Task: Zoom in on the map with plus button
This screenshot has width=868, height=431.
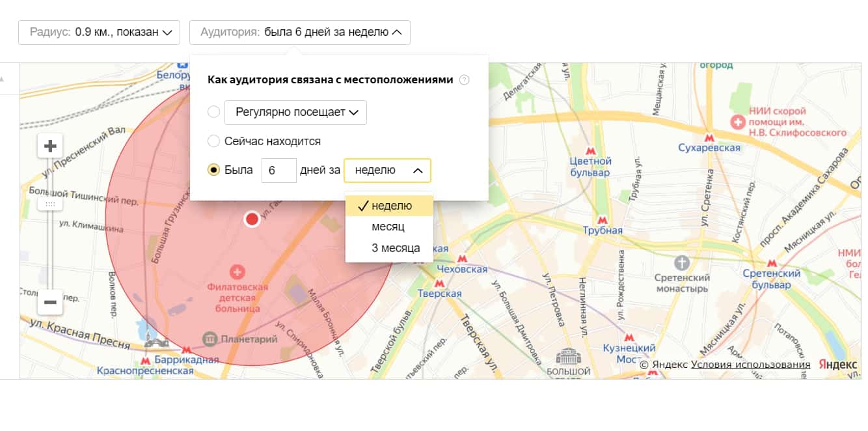Action: (x=49, y=145)
